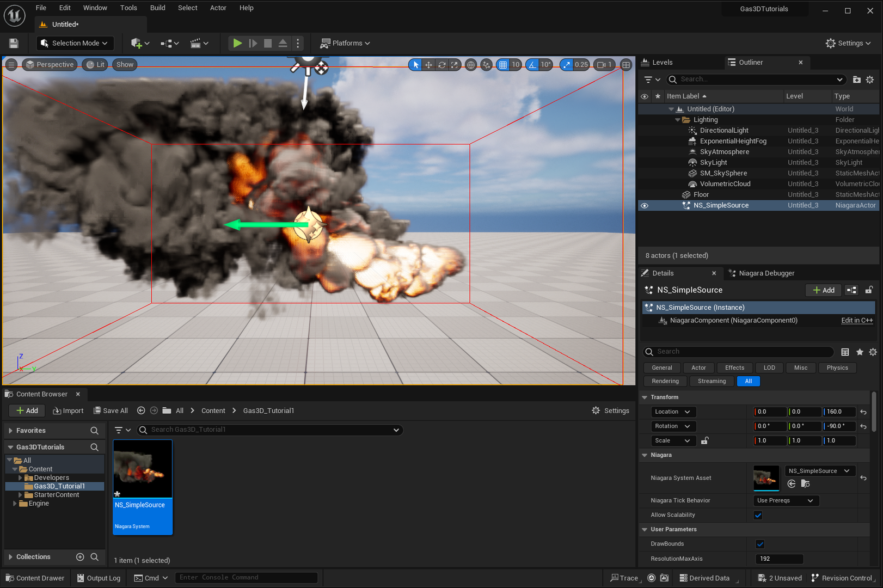Toggle surface snapping magnet icon in viewport
This screenshot has width=883, height=588.
point(486,64)
